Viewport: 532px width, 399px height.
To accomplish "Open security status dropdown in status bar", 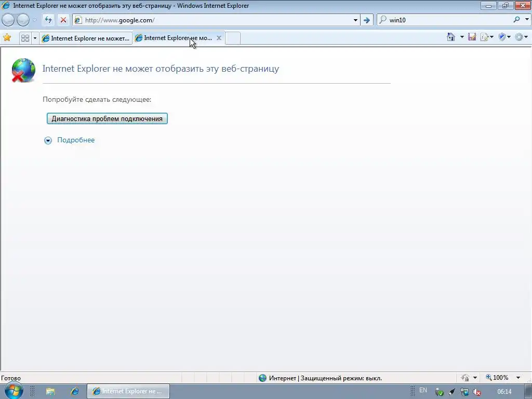I will pyautogui.click(x=475, y=378).
